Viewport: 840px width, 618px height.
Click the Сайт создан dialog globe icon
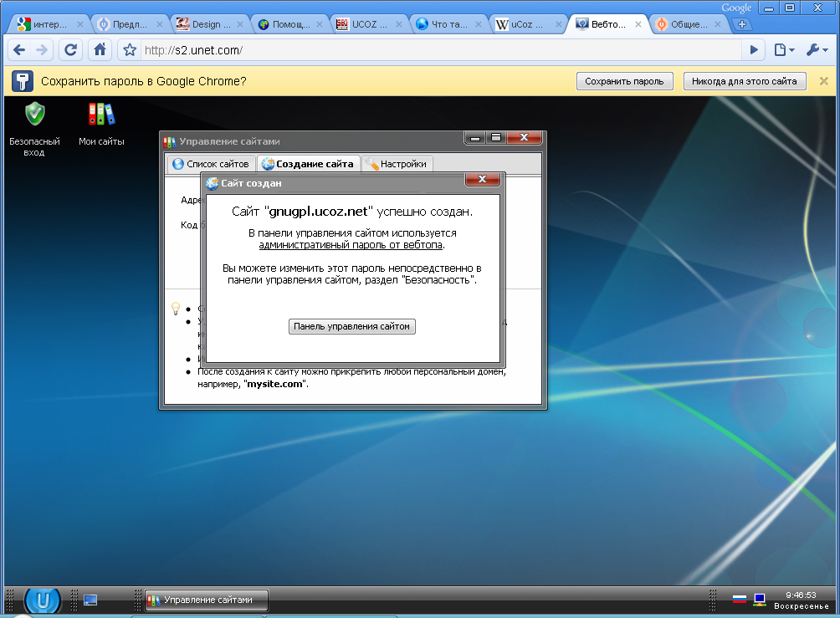[213, 183]
